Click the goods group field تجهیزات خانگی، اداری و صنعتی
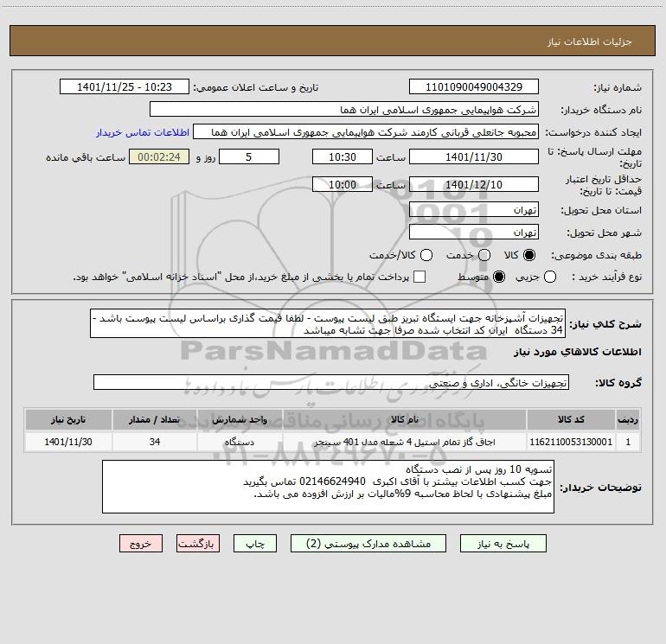 coord(331,382)
